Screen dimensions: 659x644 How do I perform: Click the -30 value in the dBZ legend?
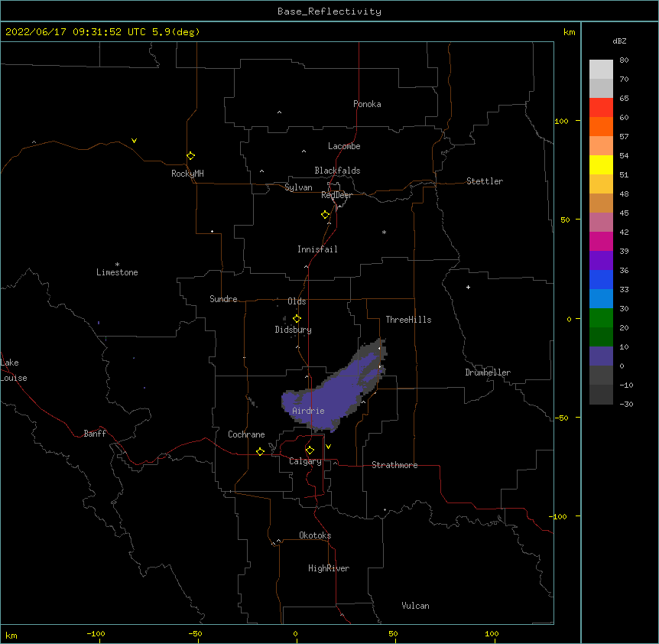[x=626, y=404]
